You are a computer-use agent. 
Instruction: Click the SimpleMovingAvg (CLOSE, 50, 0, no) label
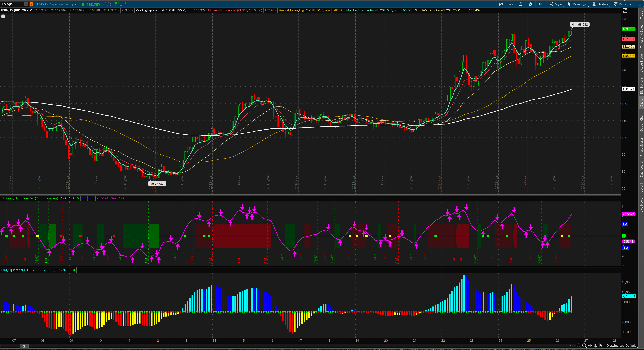tap(304, 10)
